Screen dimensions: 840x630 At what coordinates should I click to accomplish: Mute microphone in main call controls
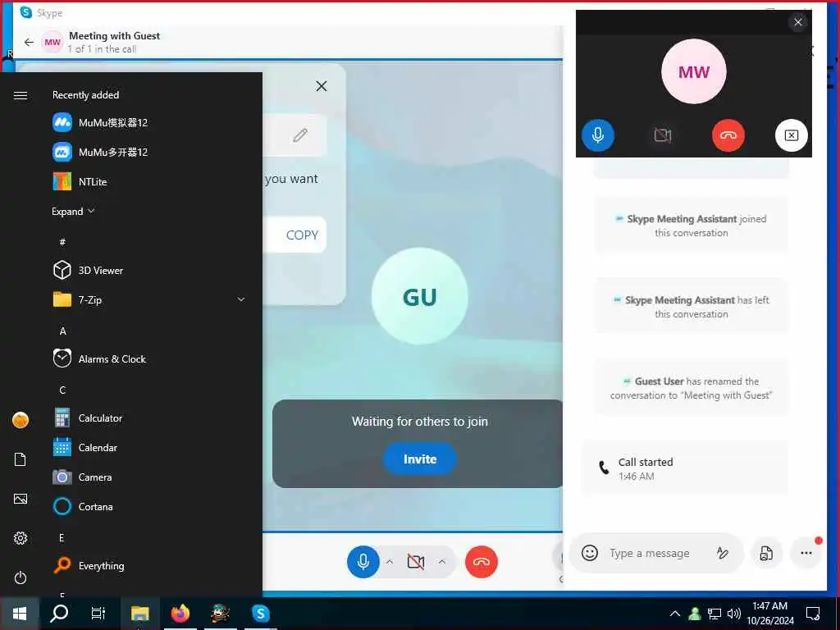coord(363,561)
